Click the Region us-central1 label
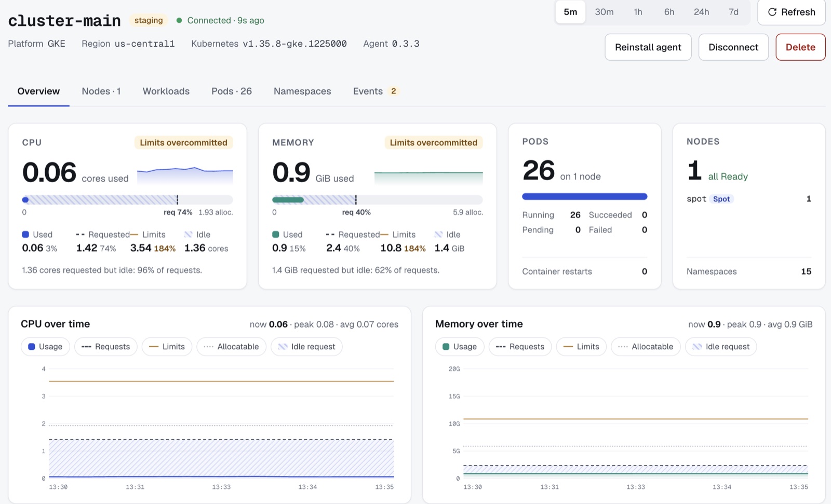This screenshot has height=504, width=831. click(x=128, y=44)
